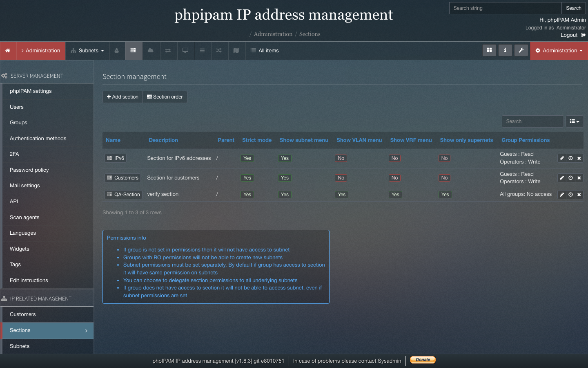Sort table by Name column header
588x368 pixels.
113,140
